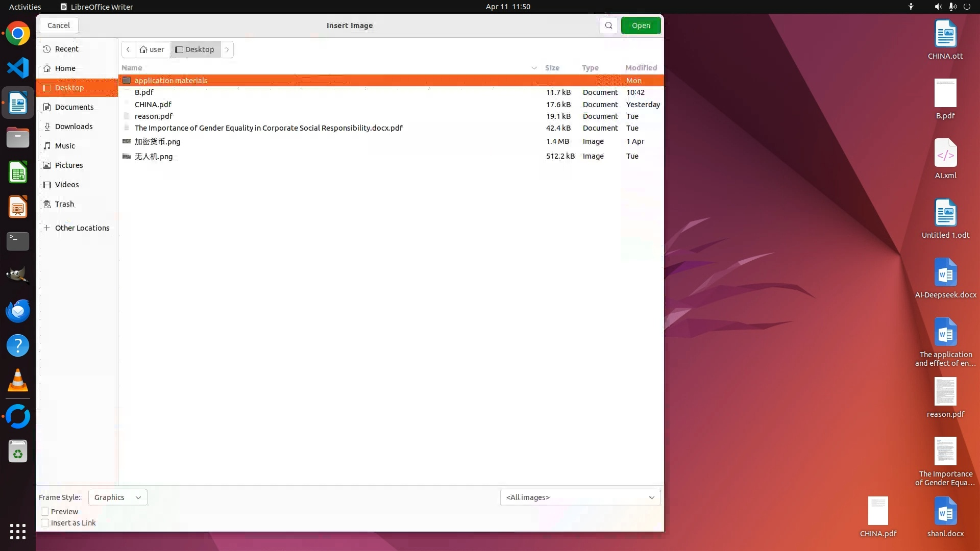Switch to Other Locations in sidebar
The height and width of the screenshot is (551, 980).
(x=82, y=228)
